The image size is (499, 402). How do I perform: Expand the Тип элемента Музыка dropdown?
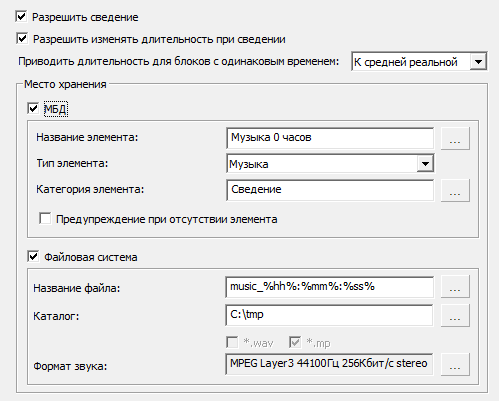[330, 163]
